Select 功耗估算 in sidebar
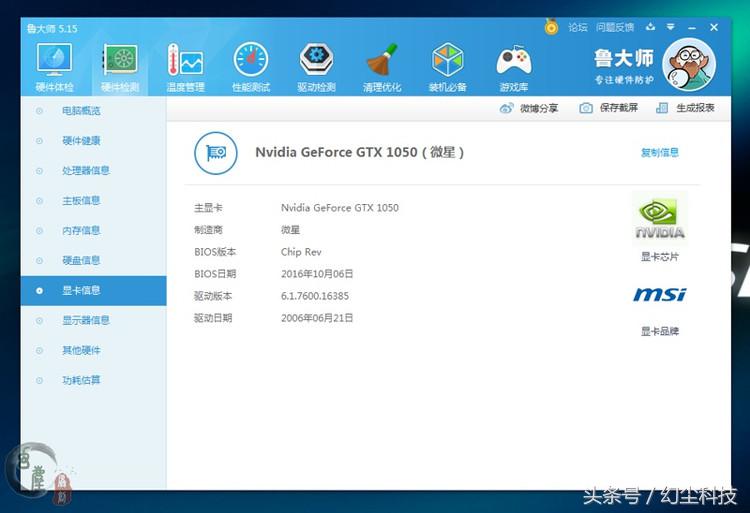Viewport: 750px width, 513px height. [94, 381]
